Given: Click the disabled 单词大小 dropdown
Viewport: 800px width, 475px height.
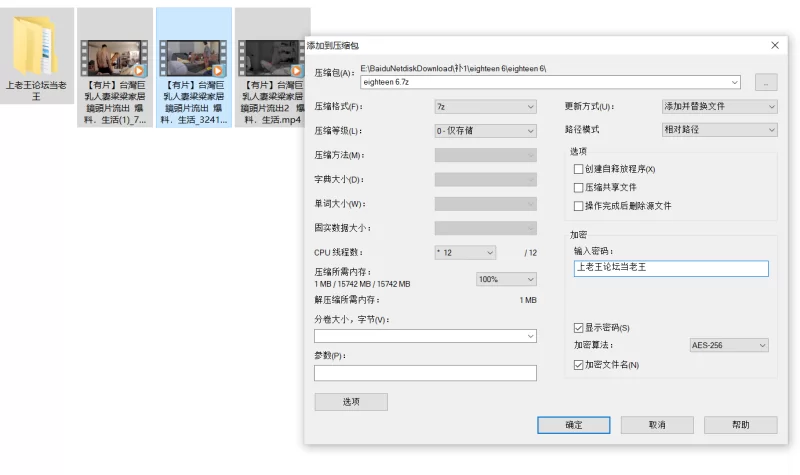Looking at the screenshot, I should point(485,204).
